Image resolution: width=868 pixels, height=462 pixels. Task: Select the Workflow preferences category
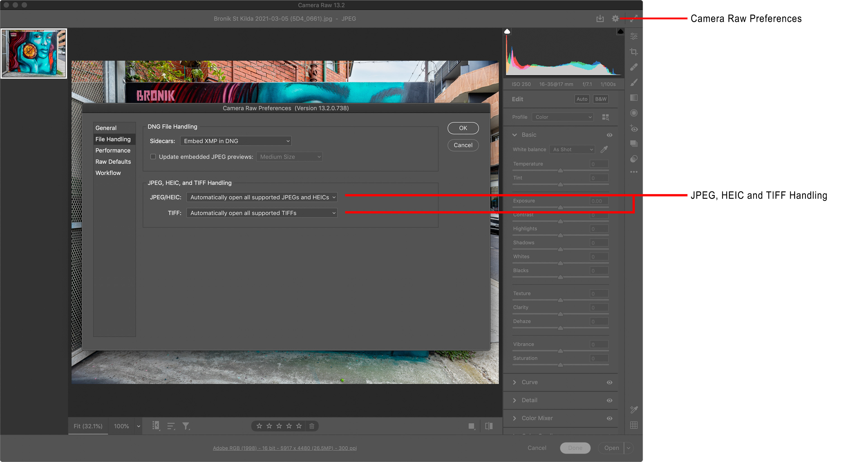108,173
